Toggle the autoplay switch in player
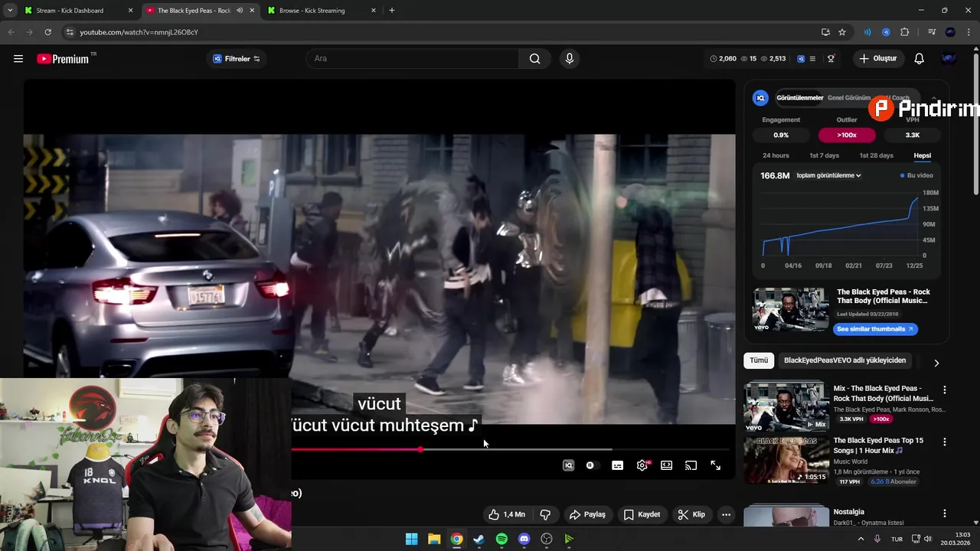This screenshot has width=980, height=551. 590,465
